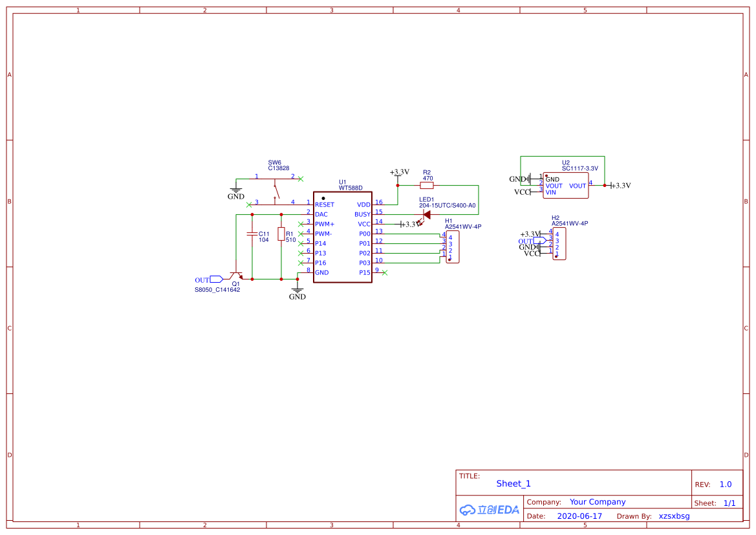Image resolution: width=756 pixels, height=535 pixels.
Task: Click the OUT net port at H2
Action: [x=532, y=240]
